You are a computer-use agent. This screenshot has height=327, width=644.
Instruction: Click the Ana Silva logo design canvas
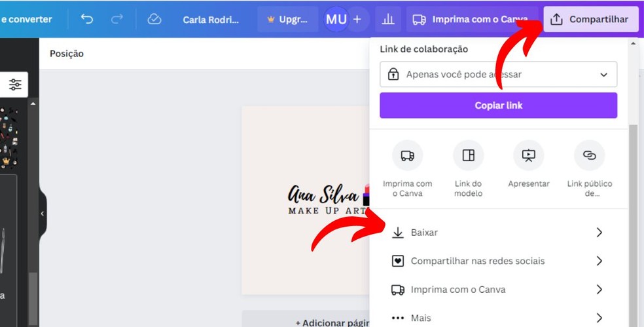[x=306, y=201]
